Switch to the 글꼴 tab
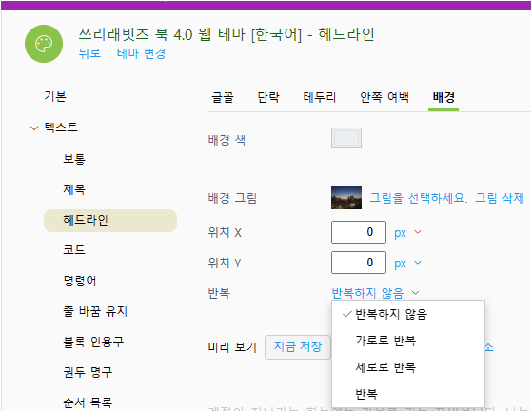 coord(223,98)
